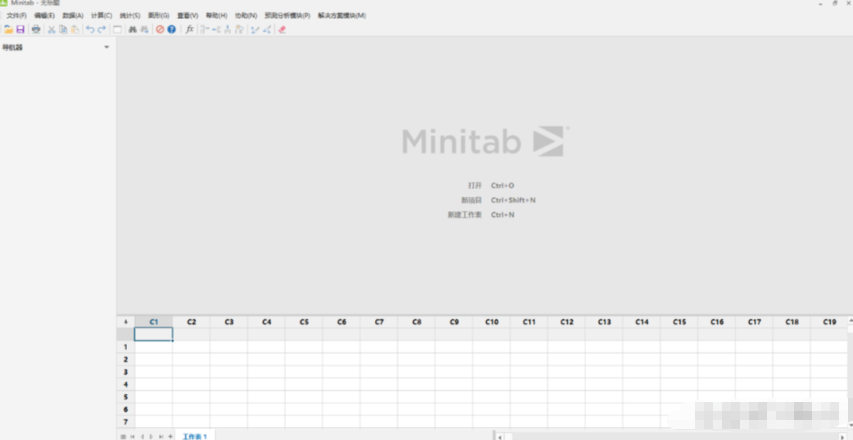This screenshot has width=853, height=440.
Task: Click 新建工作表 Ctrl+N shortcut text
Action: pyautogui.click(x=481, y=215)
